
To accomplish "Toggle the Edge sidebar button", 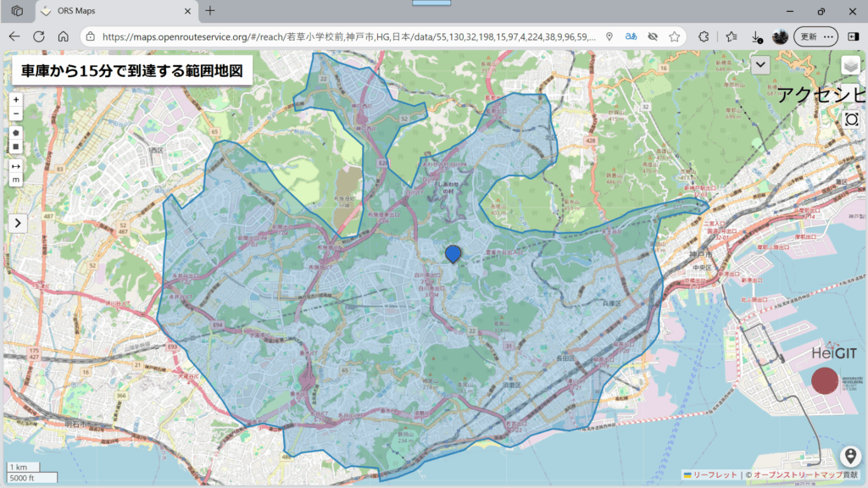I will pyautogui.click(x=853, y=37).
